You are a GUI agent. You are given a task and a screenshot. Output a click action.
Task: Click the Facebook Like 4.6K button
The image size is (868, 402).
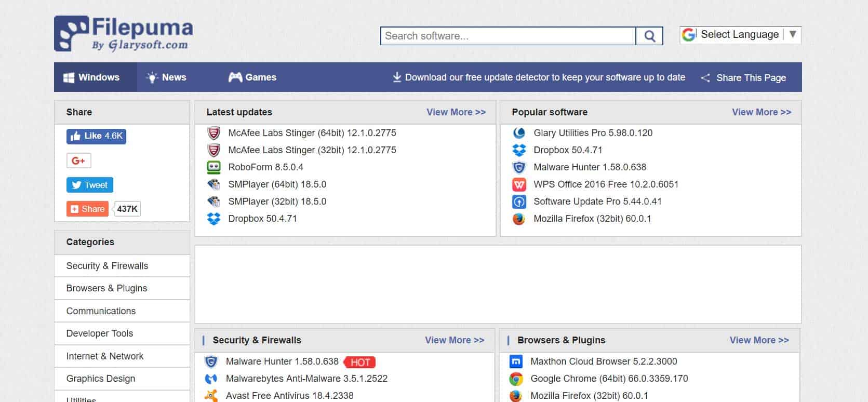[96, 136]
